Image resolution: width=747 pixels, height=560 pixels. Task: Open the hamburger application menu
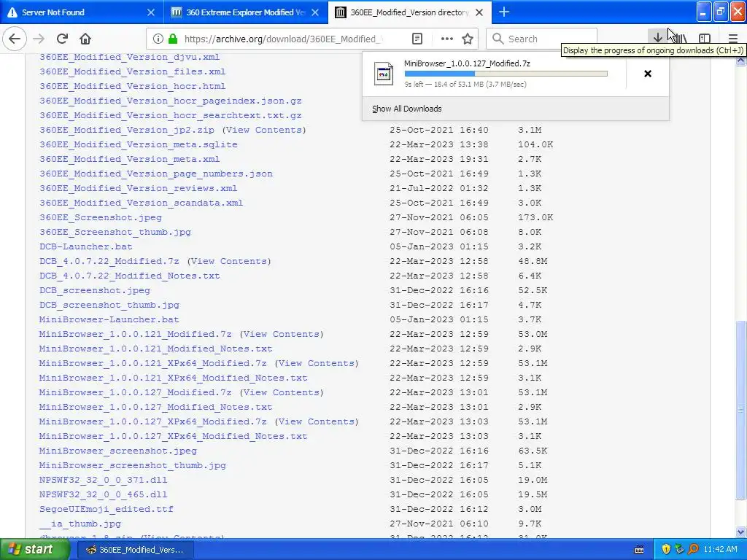pyautogui.click(x=732, y=39)
